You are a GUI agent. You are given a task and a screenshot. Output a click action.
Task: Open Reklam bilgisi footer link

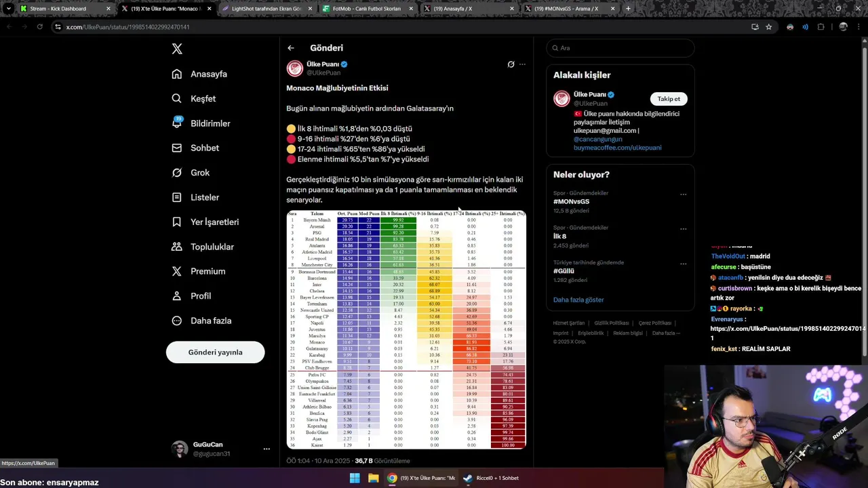tap(628, 333)
